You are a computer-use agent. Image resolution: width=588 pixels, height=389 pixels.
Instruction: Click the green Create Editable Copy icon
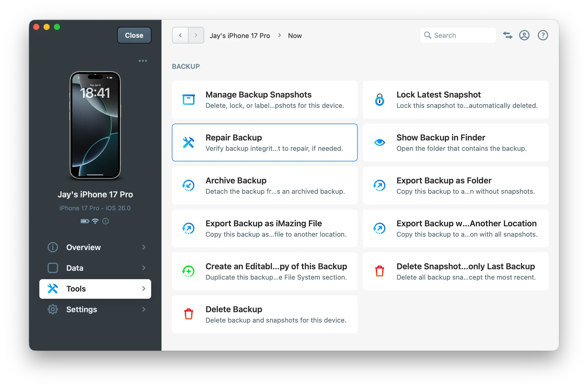(x=188, y=271)
